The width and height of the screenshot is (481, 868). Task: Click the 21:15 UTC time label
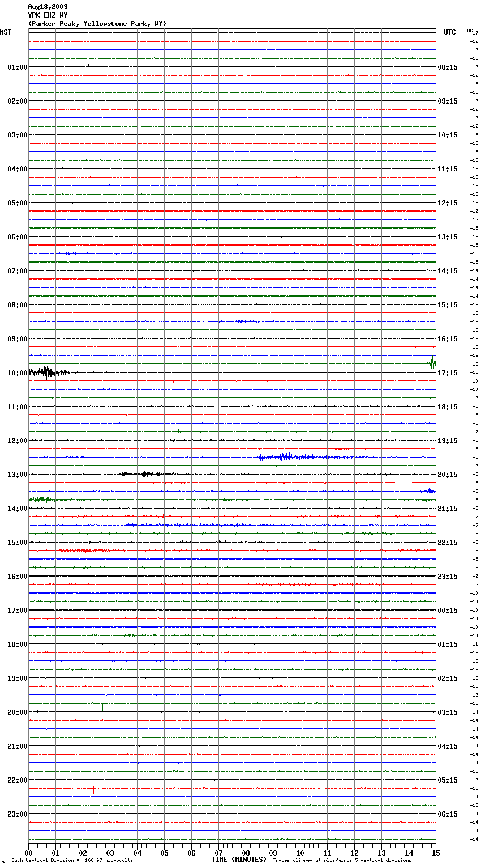tap(448, 509)
